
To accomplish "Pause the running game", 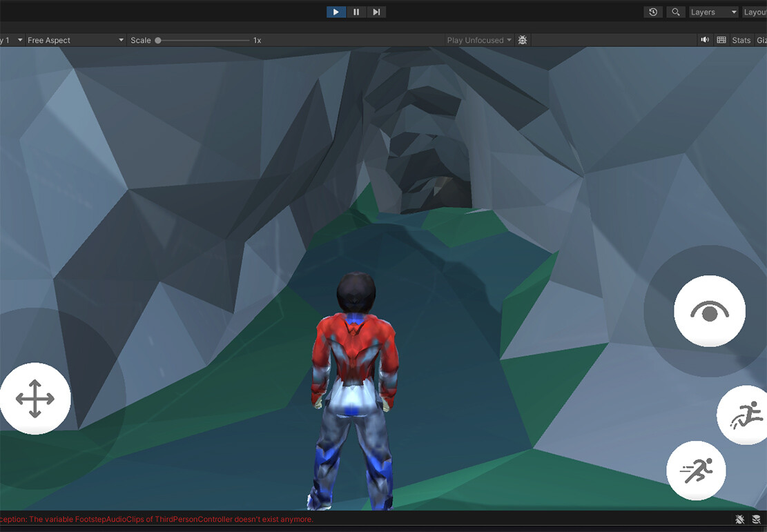I will (x=356, y=12).
